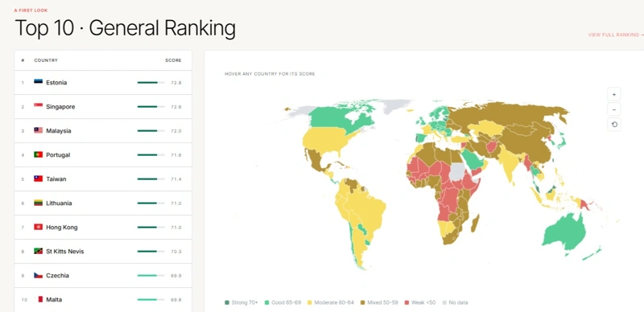Click the Malaysia flag icon
The image size is (644, 312).
[x=38, y=130]
